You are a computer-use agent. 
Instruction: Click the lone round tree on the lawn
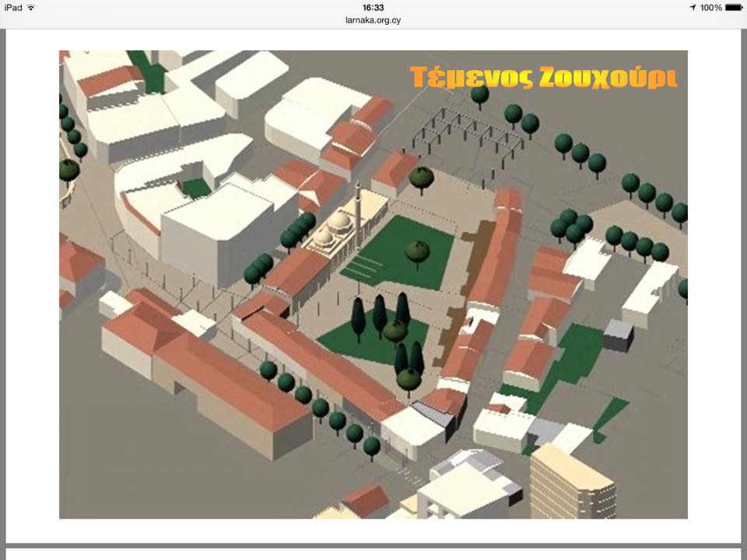click(x=418, y=252)
